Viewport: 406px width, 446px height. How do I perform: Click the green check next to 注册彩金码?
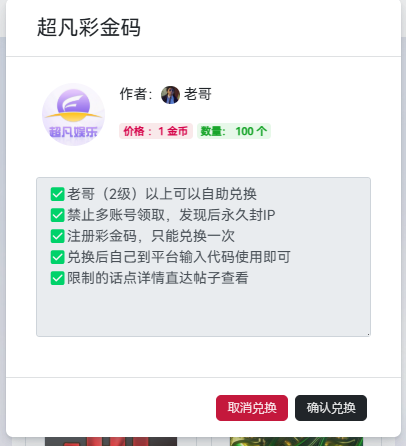pyautogui.click(x=57, y=236)
